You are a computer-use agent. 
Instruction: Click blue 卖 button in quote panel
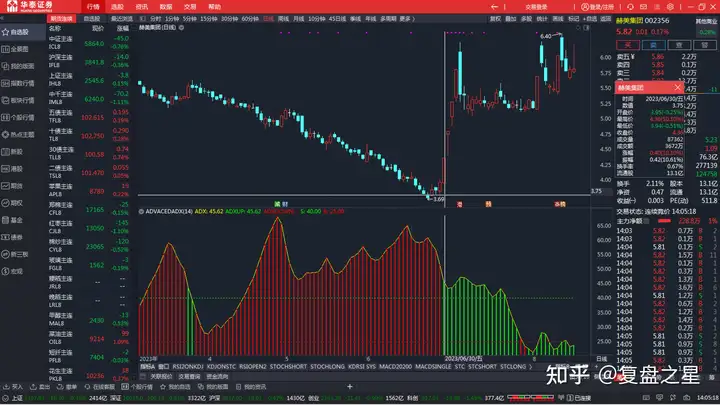(x=653, y=45)
